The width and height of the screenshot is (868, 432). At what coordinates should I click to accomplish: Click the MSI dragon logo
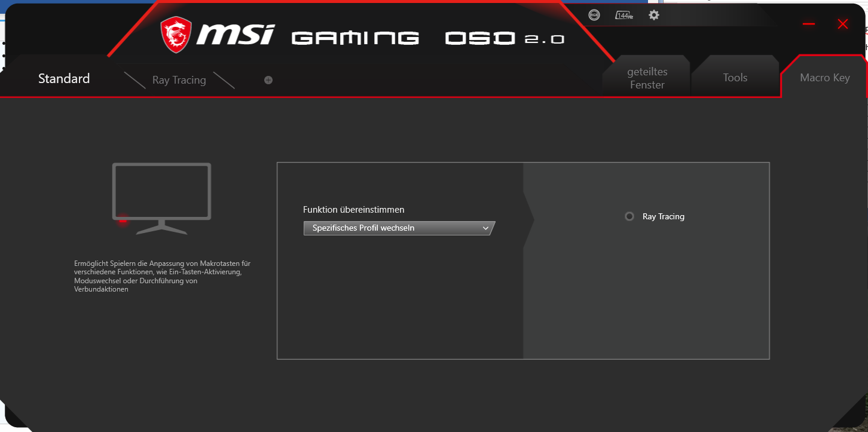pos(176,35)
